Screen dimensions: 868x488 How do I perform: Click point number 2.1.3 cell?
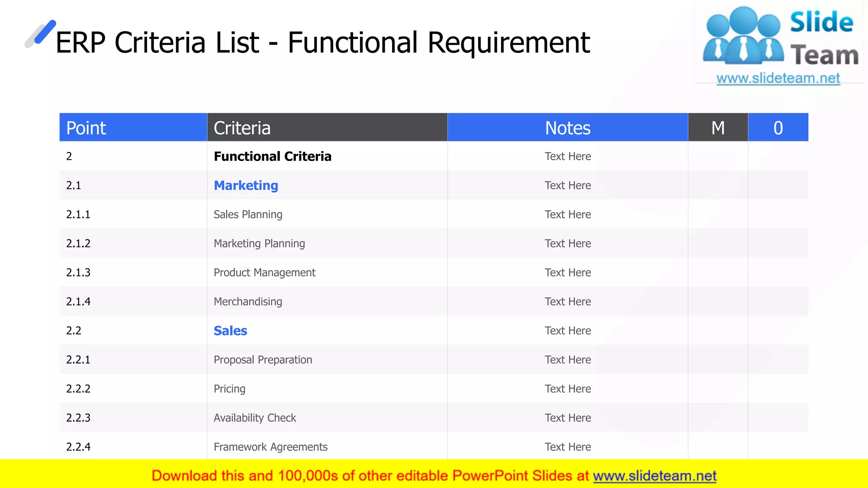tap(133, 272)
